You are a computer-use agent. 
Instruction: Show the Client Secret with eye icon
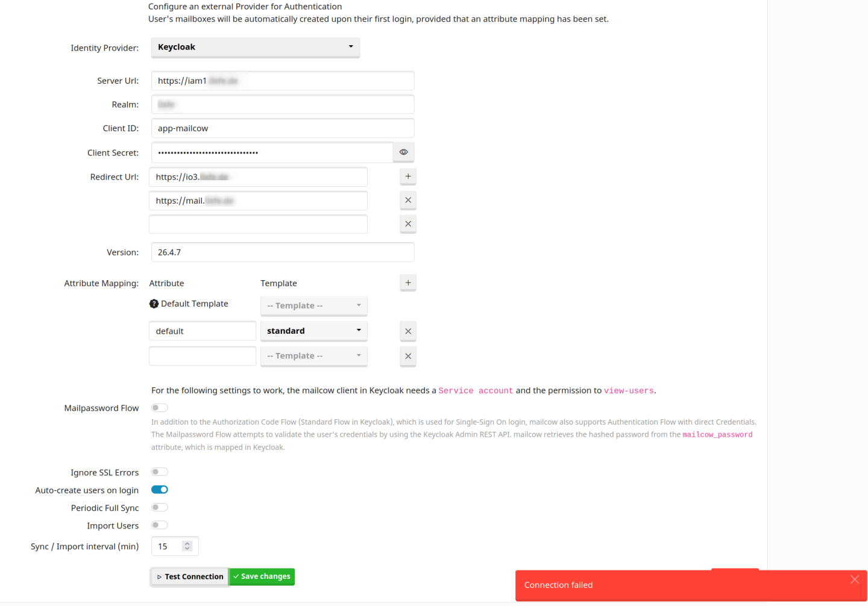pos(403,152)
